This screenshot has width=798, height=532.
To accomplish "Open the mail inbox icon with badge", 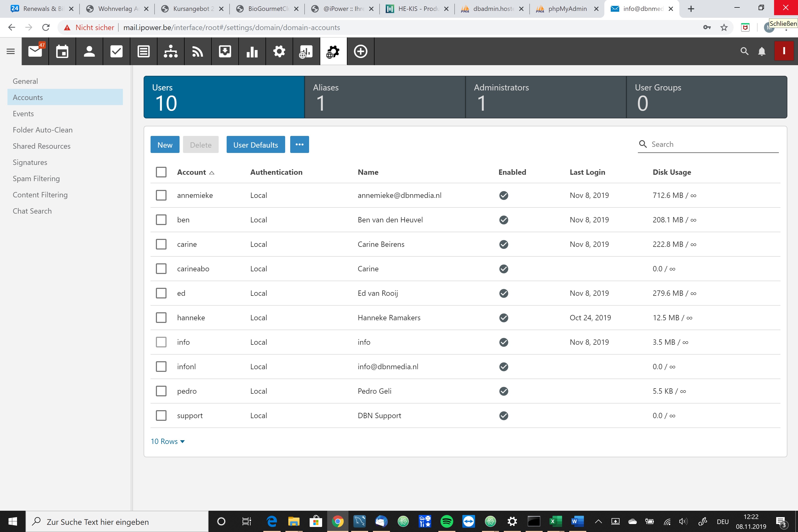I will 35,52.
